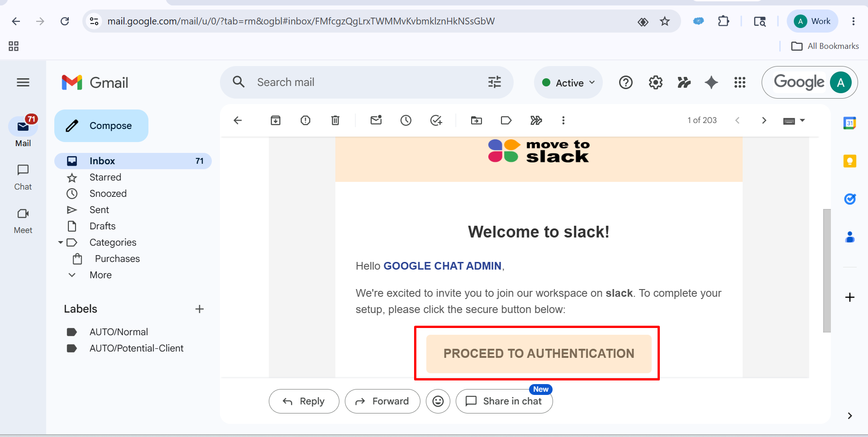Open Google apps grid

[x=740, y=82]
